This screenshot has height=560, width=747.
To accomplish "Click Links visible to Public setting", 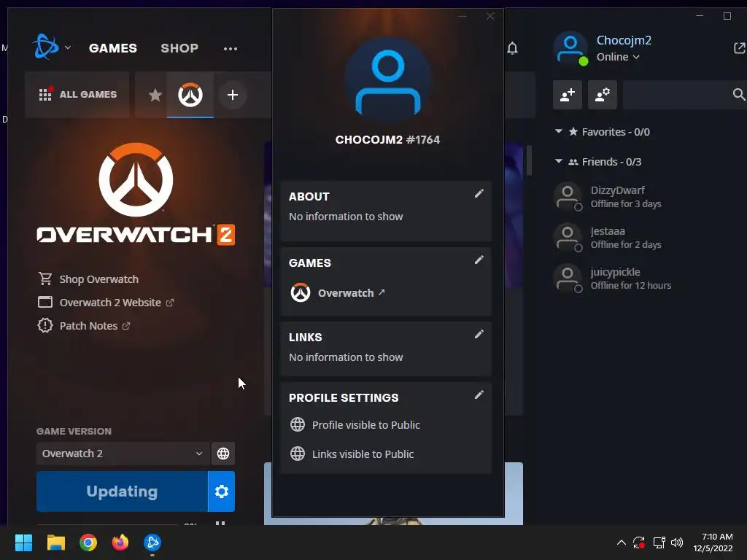I will click(x=352, y=454).
